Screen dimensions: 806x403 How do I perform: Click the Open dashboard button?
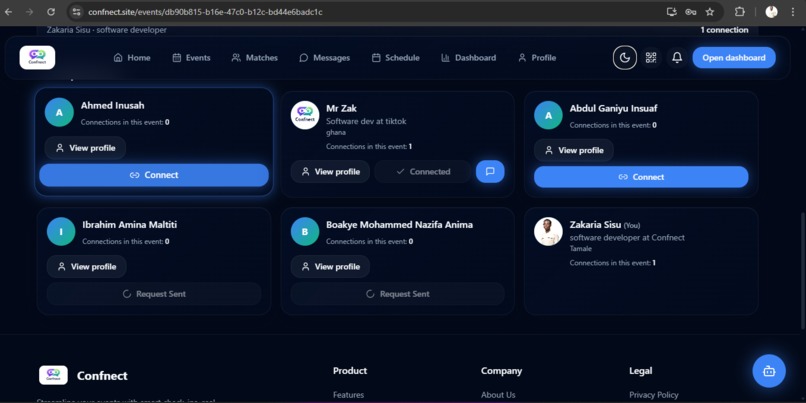pyautogui.click(x=734, y=58)
